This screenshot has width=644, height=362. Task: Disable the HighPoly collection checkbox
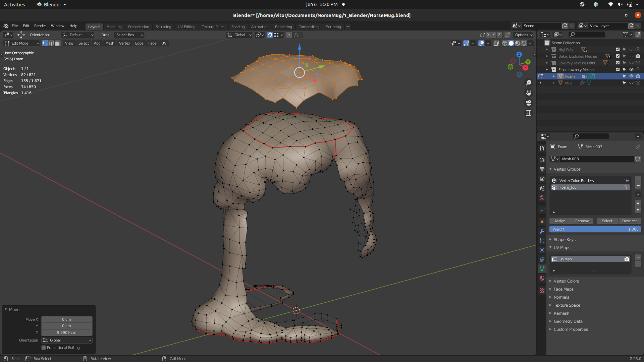tap(618, 49)
